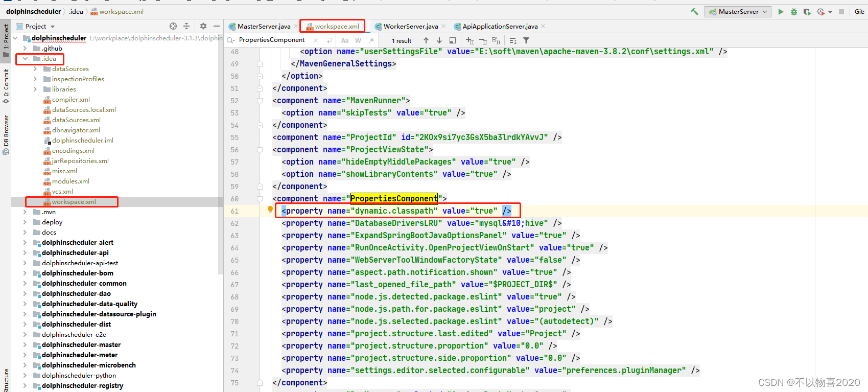Open the Commit tool window side tab
This screenshot has height=392, width=868.
6,85
